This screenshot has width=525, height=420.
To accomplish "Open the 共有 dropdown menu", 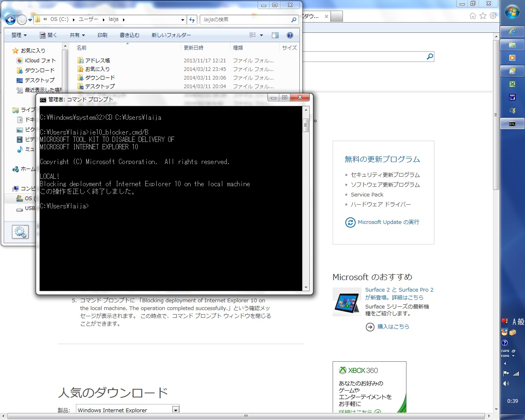I will tap(77, 35).
